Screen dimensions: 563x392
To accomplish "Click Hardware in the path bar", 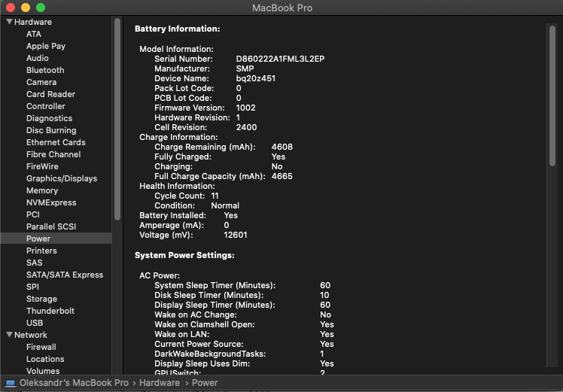I will pyautogui.click(x=160, y=383).
